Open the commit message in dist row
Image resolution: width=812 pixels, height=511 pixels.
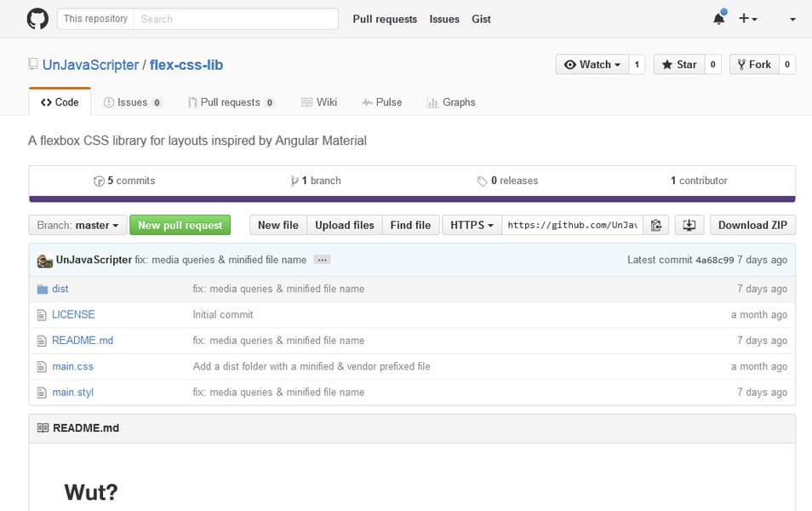(x=278, y=289)
